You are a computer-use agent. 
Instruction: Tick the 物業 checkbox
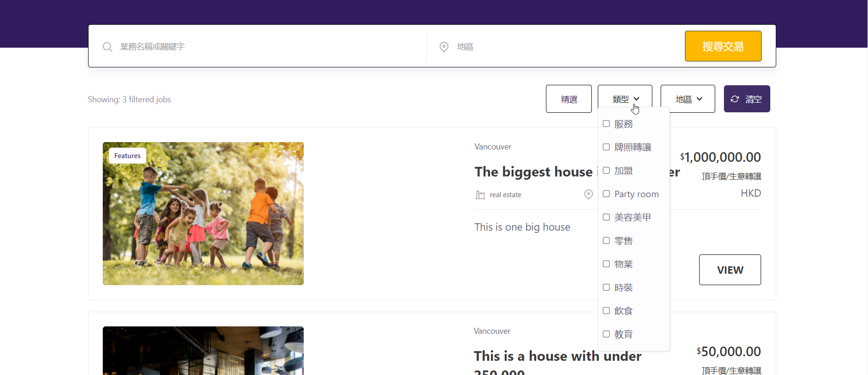point(606,264)
